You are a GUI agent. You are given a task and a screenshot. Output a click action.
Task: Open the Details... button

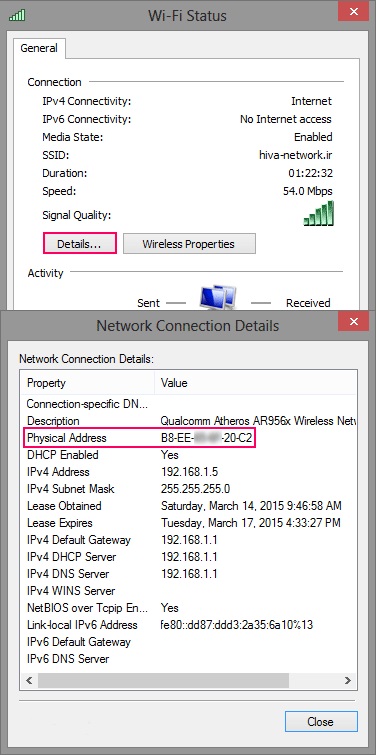click(x=79, y=244)
